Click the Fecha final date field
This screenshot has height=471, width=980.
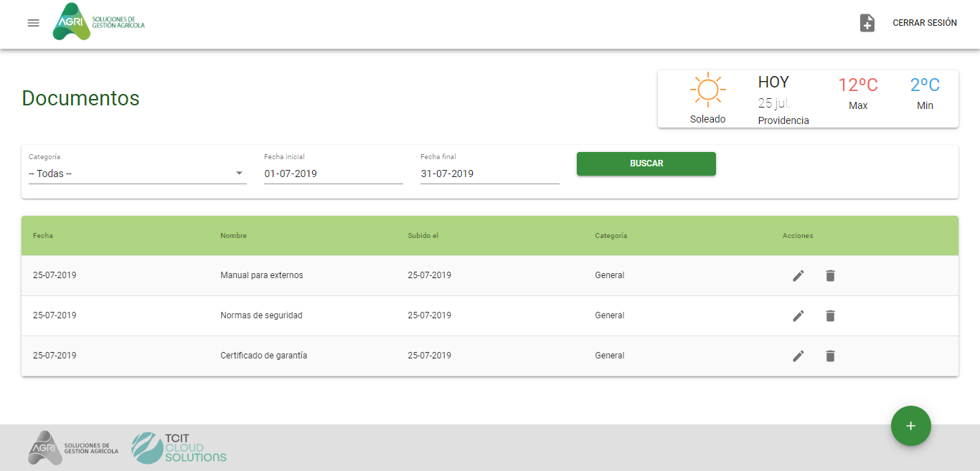point(489,173)
